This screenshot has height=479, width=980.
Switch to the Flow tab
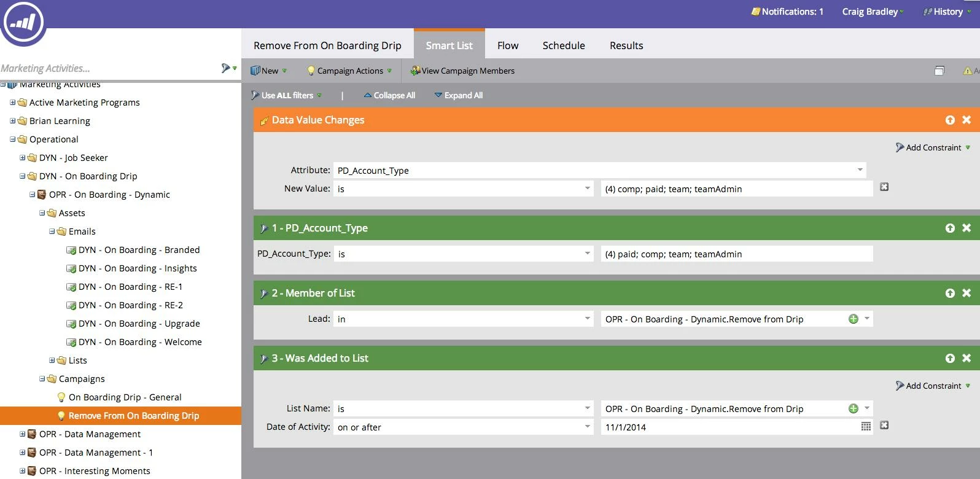(508, 45)
